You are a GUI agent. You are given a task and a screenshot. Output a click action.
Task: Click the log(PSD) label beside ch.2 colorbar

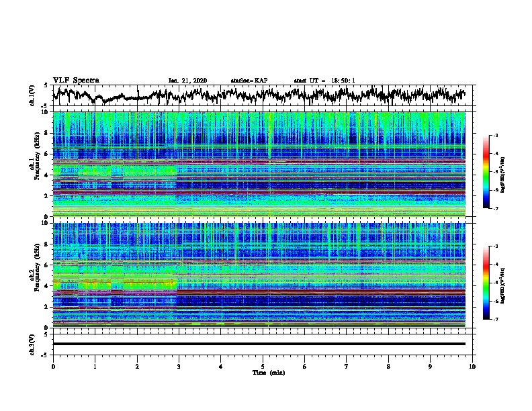point(503,286)
